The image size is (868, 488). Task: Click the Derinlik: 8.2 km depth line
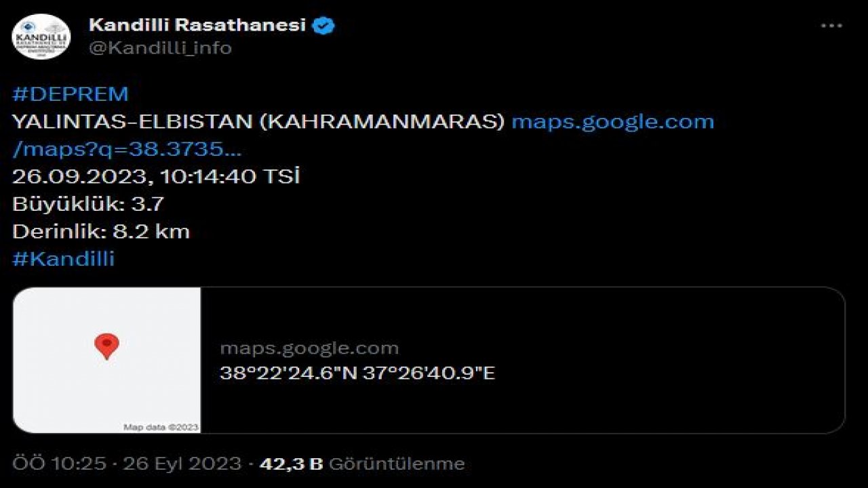[x=101, y=231]
